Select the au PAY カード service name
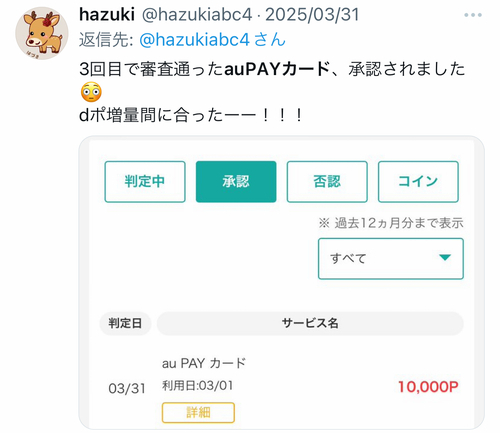500x433 pixels. click(204, 363)
